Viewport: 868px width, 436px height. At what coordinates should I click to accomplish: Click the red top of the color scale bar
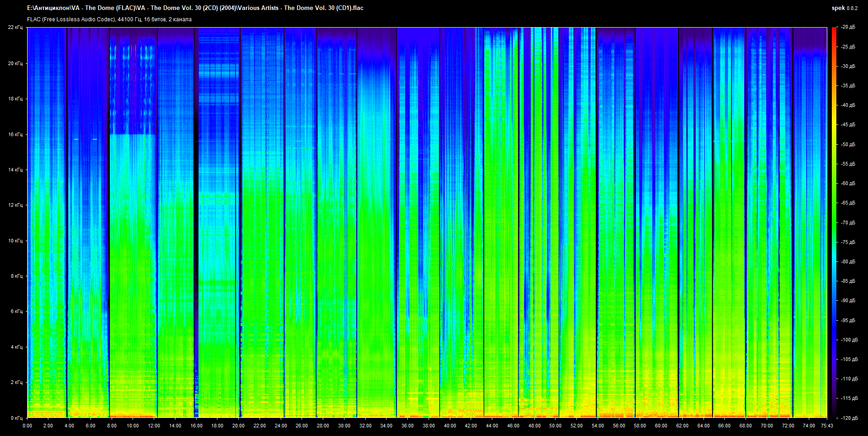[834, 29]
